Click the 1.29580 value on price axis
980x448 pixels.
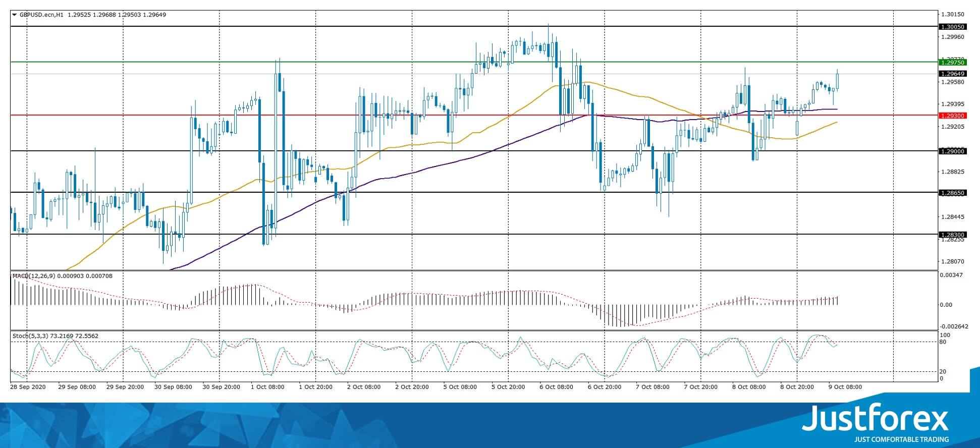pos(953,82)
